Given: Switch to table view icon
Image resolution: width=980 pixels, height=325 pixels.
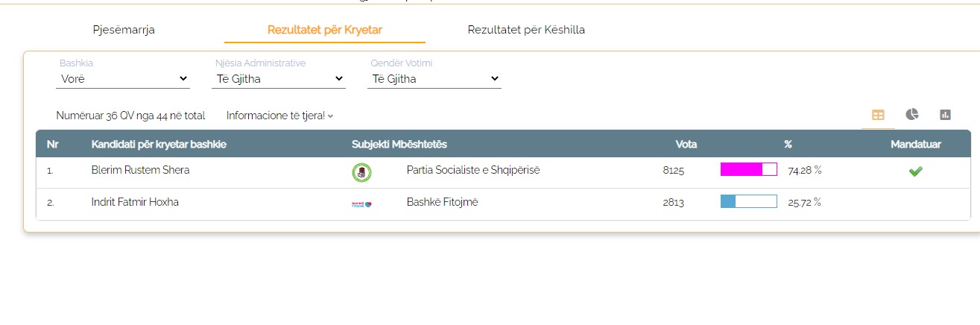Looking at the screenshot, I should [x=878, y=115].
